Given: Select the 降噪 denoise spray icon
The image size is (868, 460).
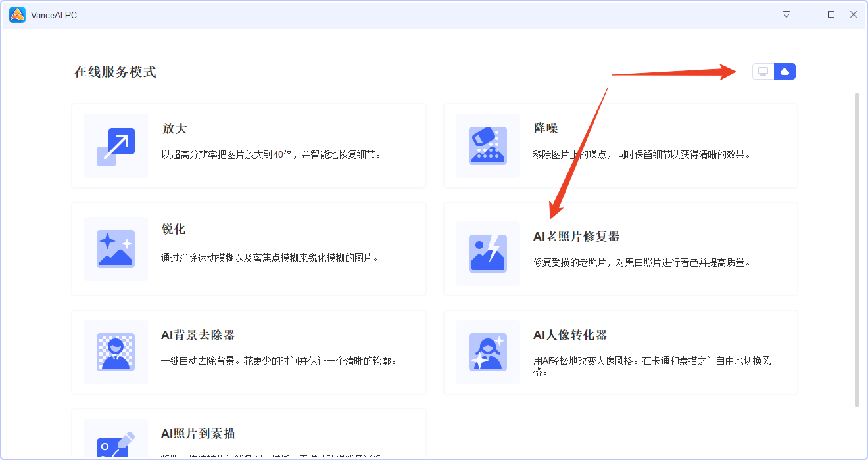Looking at the screenshot, I should (x=487, y=146).
